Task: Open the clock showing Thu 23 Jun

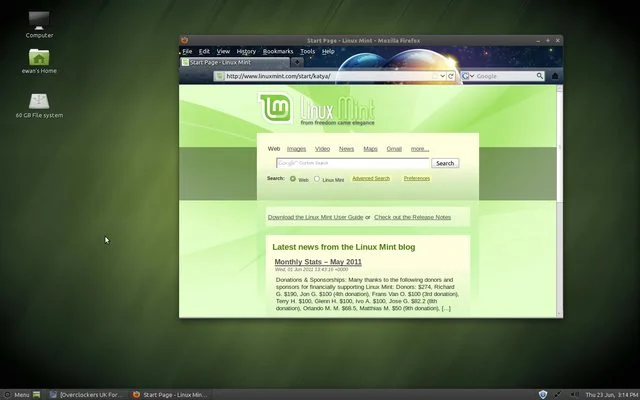Action: [x=611, y=394]
